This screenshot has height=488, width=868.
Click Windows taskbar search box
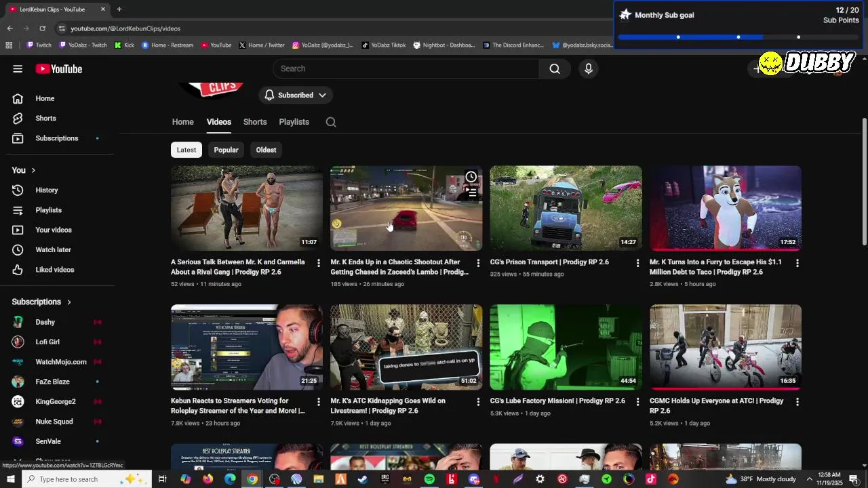click(x=88, y=479)
